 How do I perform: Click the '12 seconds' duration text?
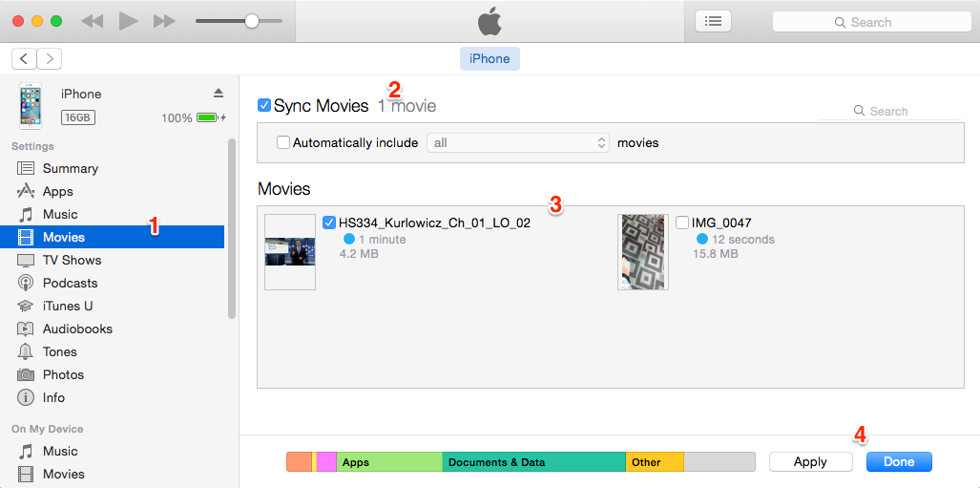(x=742, y=240)
